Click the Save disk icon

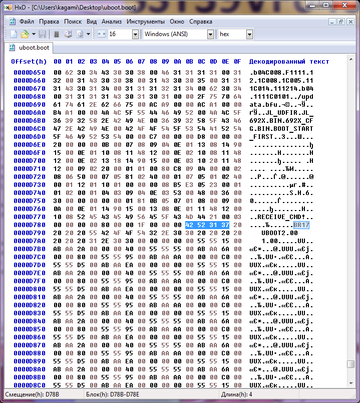pyautogui.click(x=42, y=34)
